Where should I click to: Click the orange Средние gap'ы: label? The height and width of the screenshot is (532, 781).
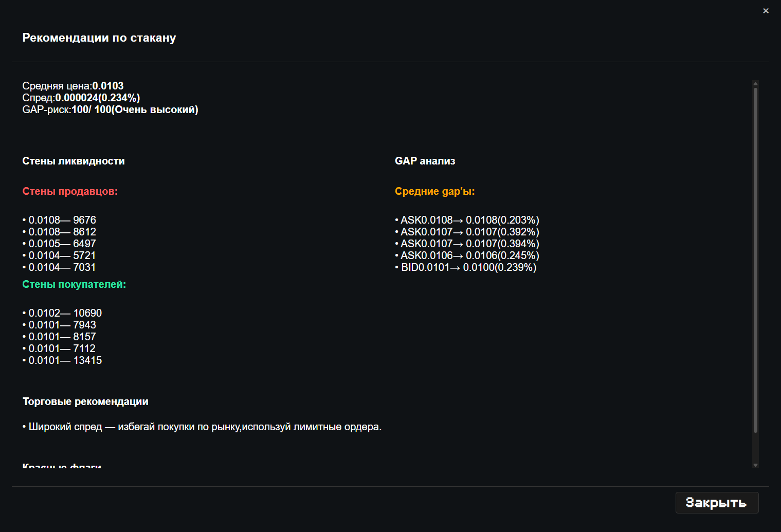pos(435,191)
